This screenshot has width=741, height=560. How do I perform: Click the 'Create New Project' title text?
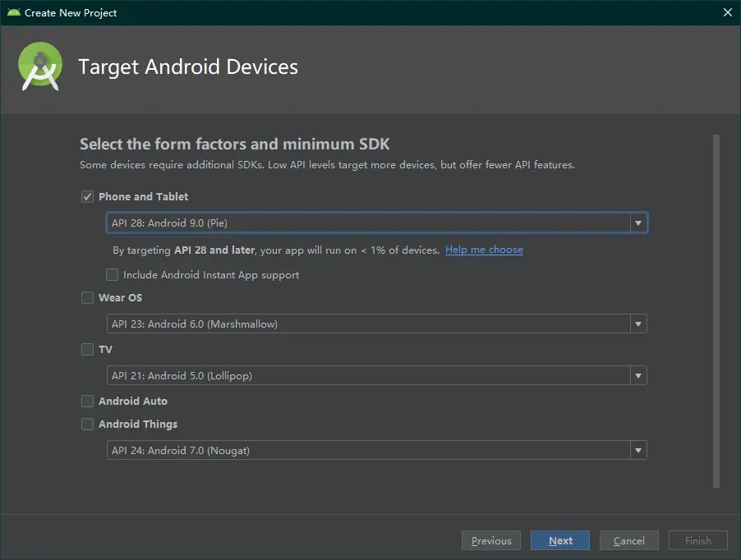click(71, 13)
